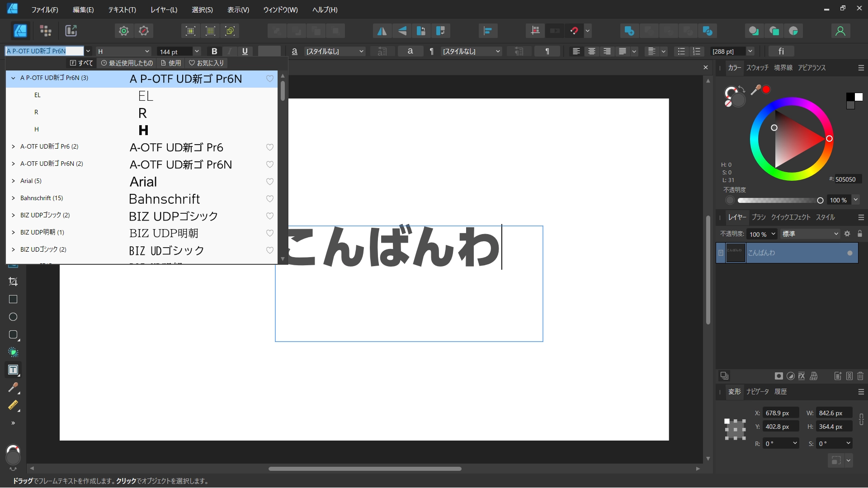868x488 pixels.
Task: Favorite the Arial font with heart toggle
Action: 270,182
